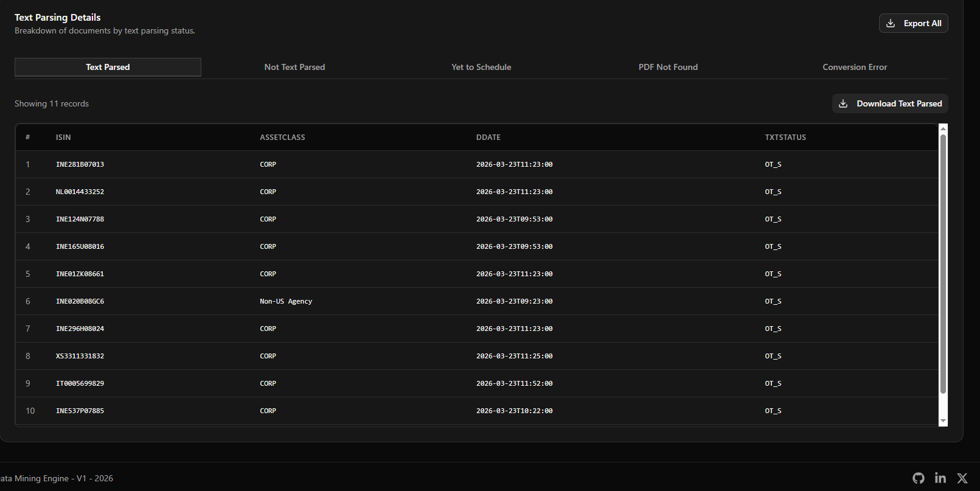This screenshot has width=980, height=491.
Task: Click the TXTSTATUS column header
Action: [x=785, y=138]
